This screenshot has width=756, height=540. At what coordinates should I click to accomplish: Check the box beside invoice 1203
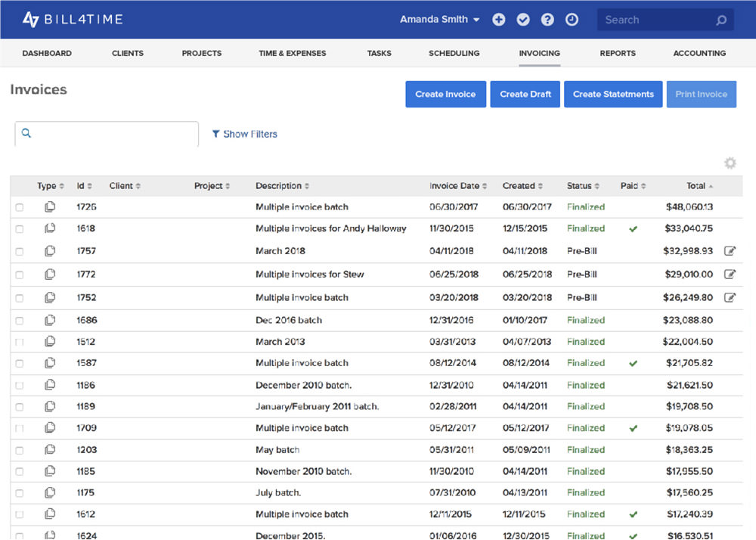coord(20,450)
